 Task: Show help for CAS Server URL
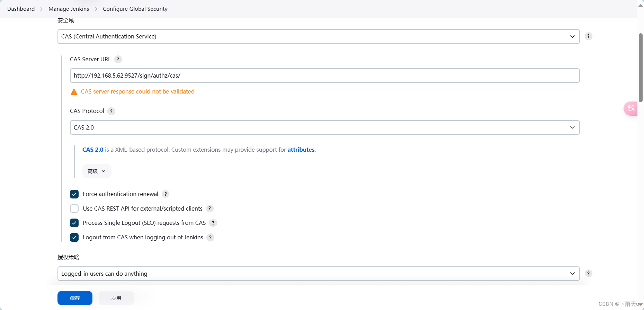[118, 60]
